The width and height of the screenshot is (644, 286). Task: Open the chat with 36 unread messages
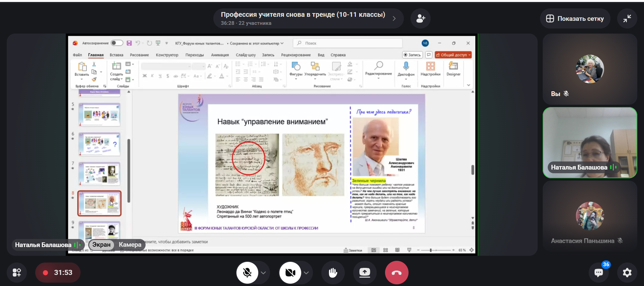coord(599,273)
